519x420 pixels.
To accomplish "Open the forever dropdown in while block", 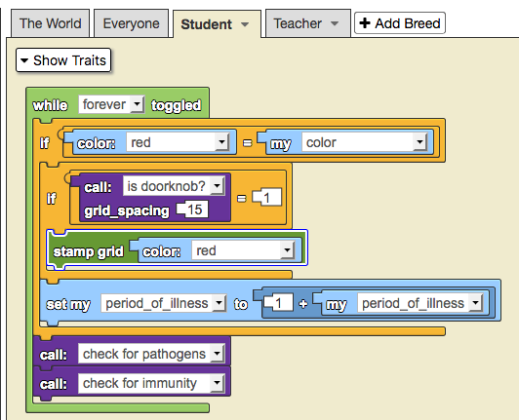I will [111, 105].
